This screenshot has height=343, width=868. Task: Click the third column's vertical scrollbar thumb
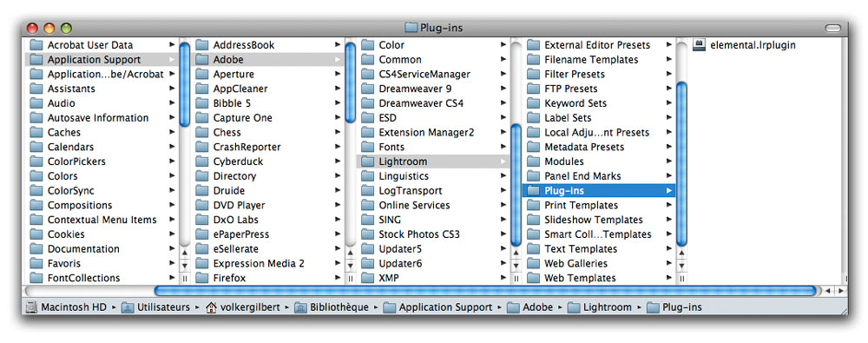coord(516,184)
